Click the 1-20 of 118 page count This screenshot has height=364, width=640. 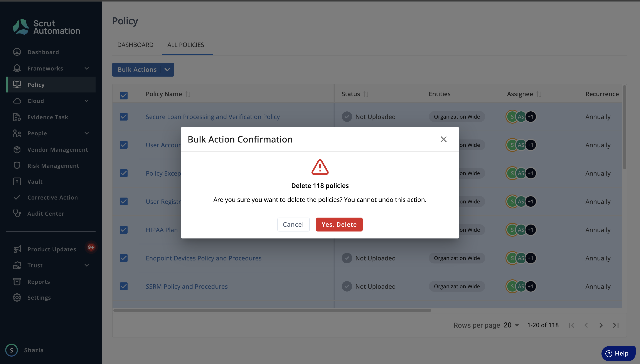pos(543,325)
